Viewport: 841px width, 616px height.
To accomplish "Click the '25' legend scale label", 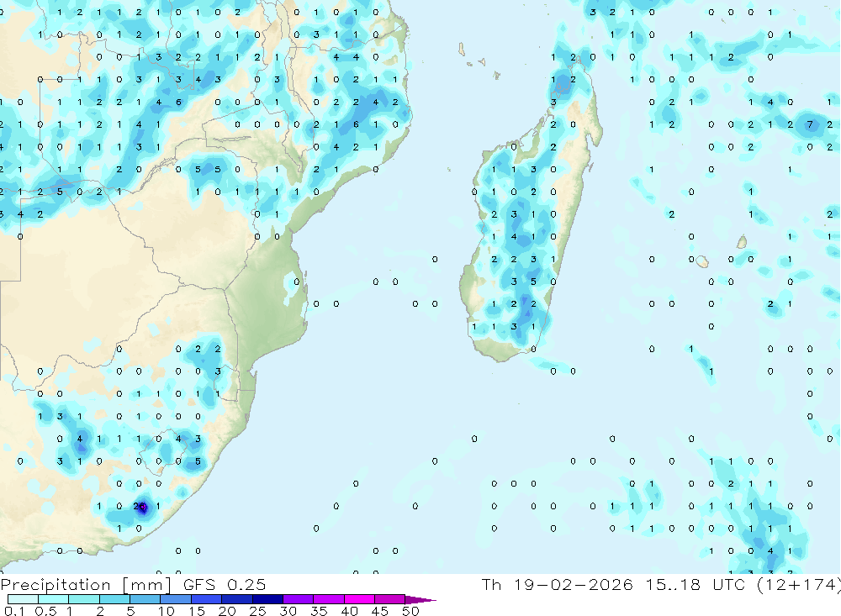I will coord(257,611).
